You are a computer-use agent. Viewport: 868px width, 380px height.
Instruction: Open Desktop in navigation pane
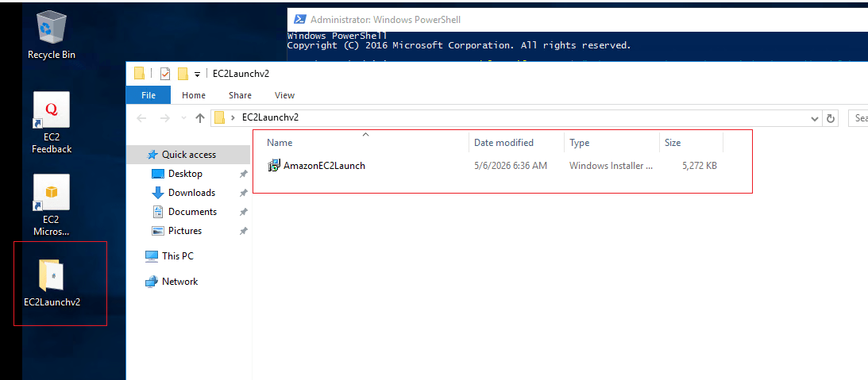(x=185, y=174)
